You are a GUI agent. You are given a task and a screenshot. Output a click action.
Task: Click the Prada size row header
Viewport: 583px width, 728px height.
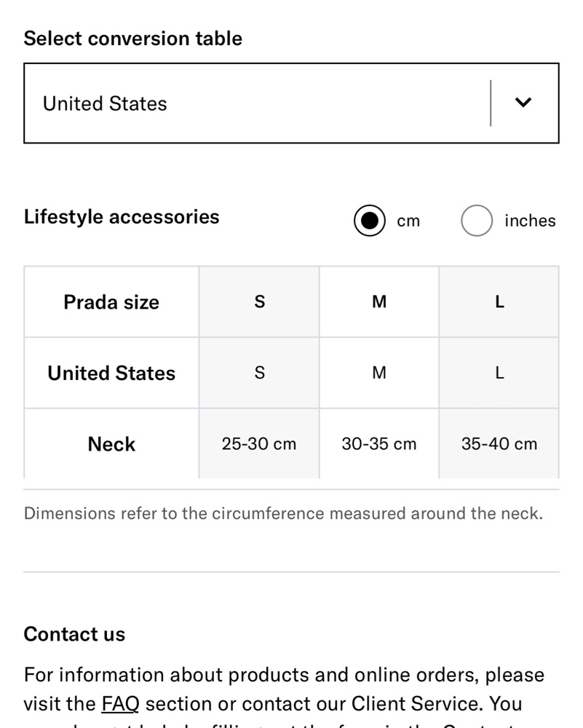111,302
